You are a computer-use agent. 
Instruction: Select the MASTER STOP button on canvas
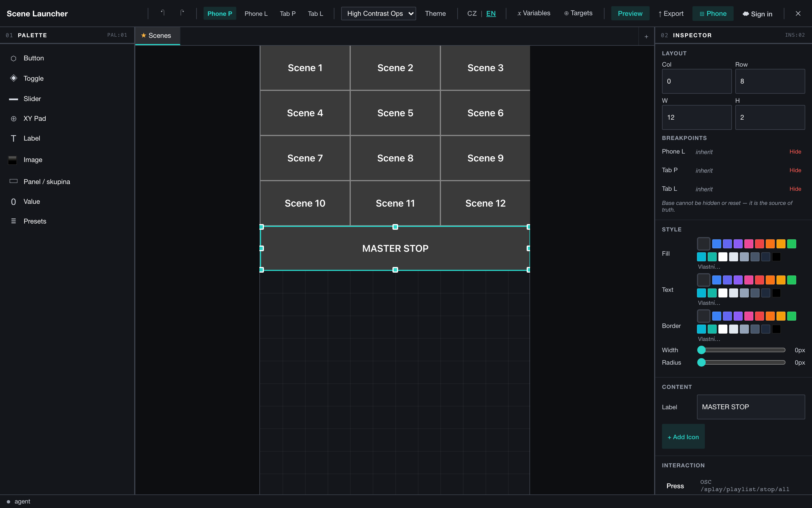[395, 248]
